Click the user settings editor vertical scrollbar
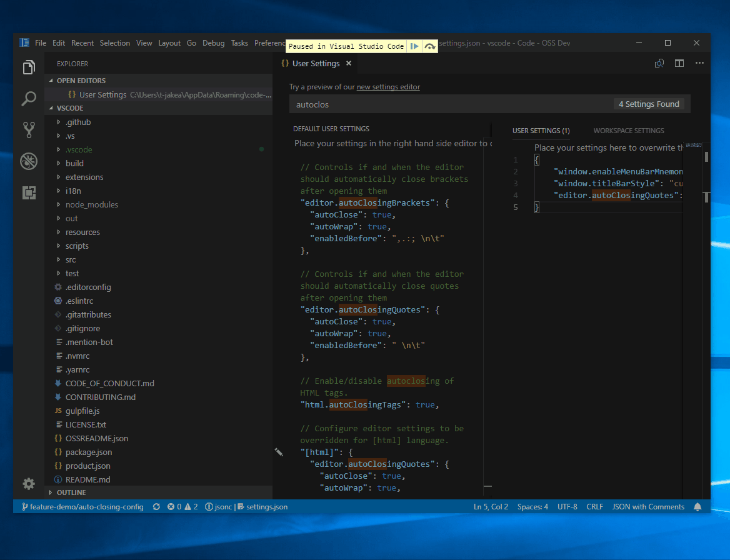730x560 pixels. (x=706, y=321)
